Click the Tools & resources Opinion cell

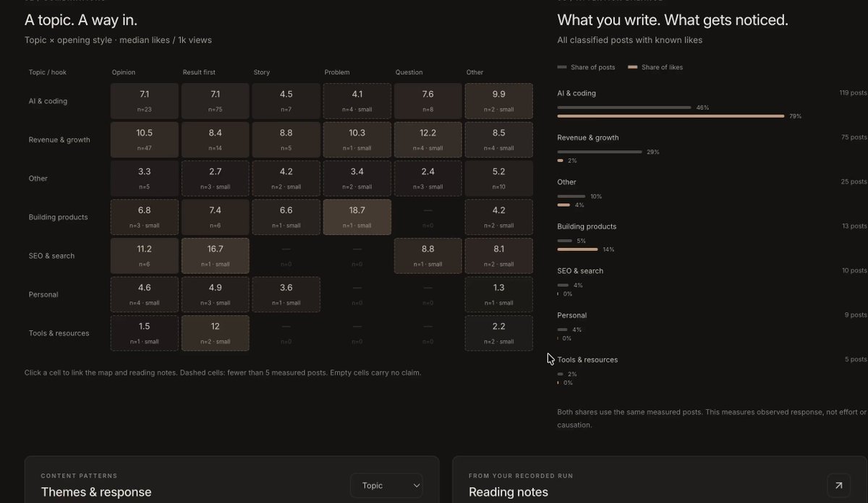coord(145,333)
